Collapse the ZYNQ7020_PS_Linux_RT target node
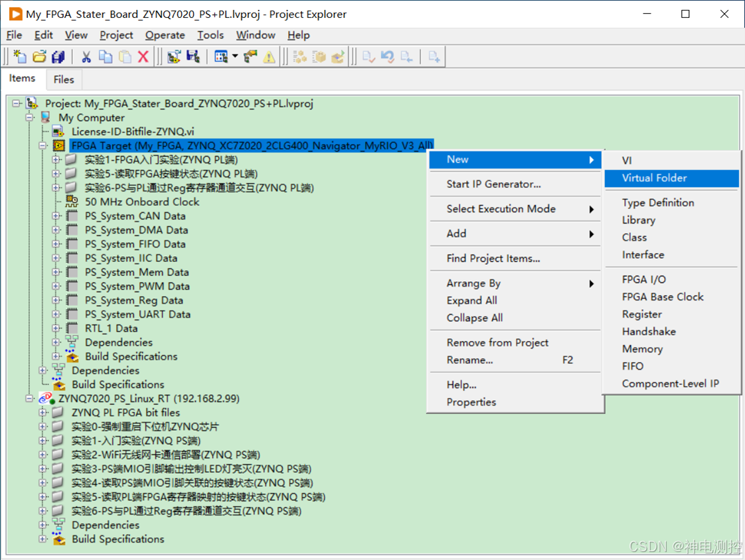Viewport: 745px width, 560px height. click(29, 398)
